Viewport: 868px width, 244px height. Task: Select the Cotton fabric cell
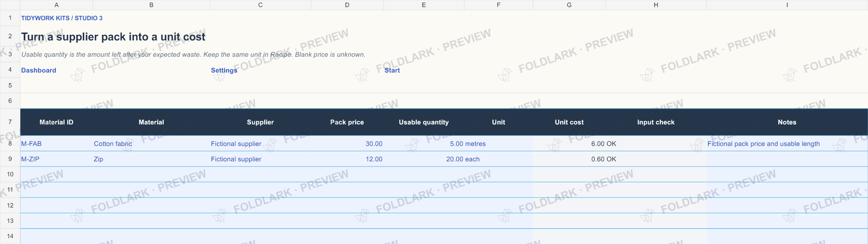[151, 144]
